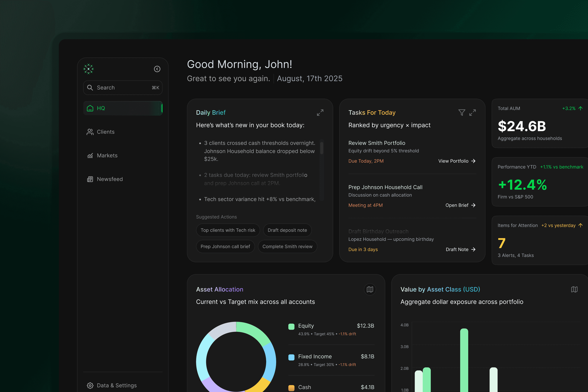The image size is (588, 392).
Task: Go to Clients in the sidebar
Action: (x=123, y=132)
